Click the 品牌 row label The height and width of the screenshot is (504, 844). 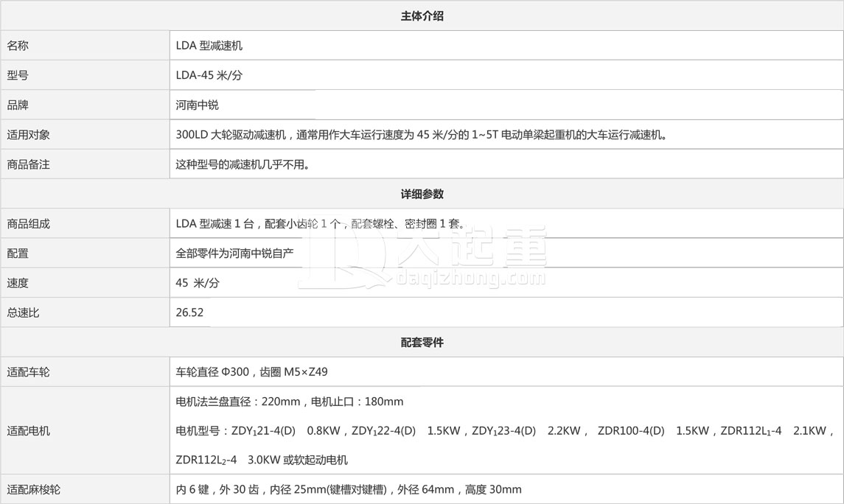coord(18,105)
